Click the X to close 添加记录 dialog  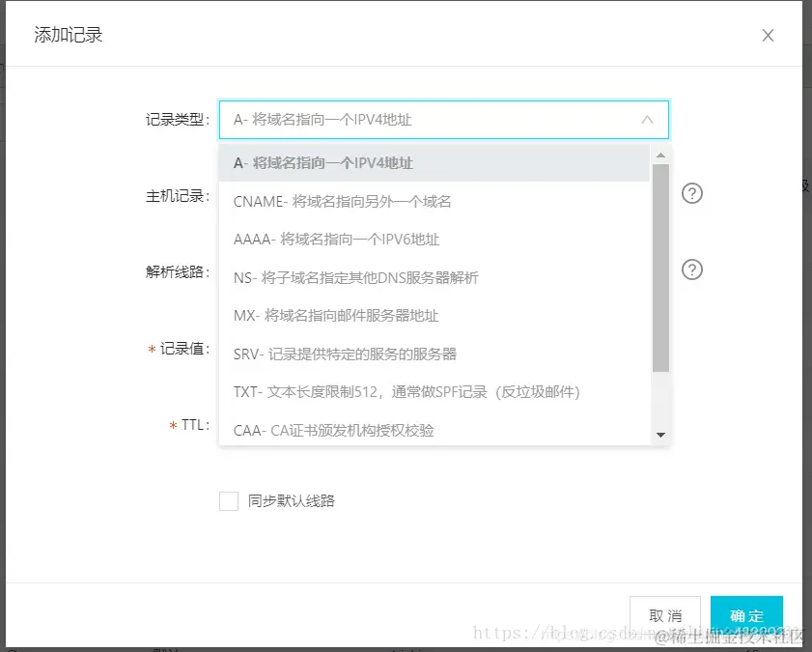[768, 35]
